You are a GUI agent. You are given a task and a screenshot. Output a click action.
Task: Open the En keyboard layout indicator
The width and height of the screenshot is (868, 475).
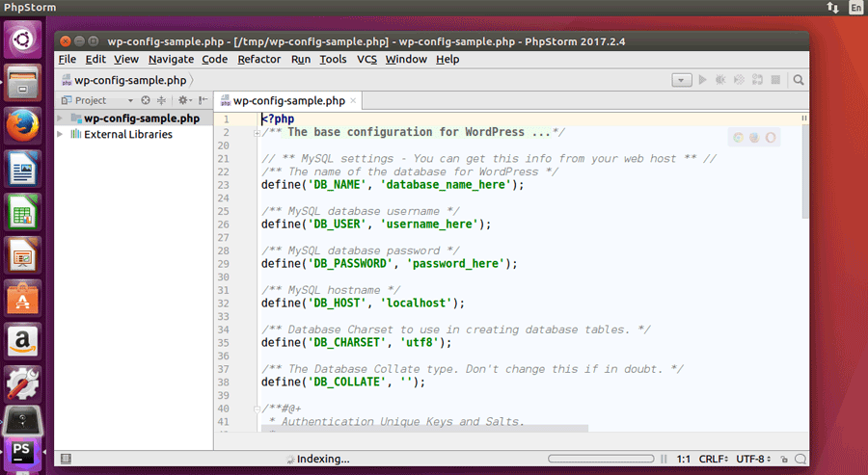[855, 7]
